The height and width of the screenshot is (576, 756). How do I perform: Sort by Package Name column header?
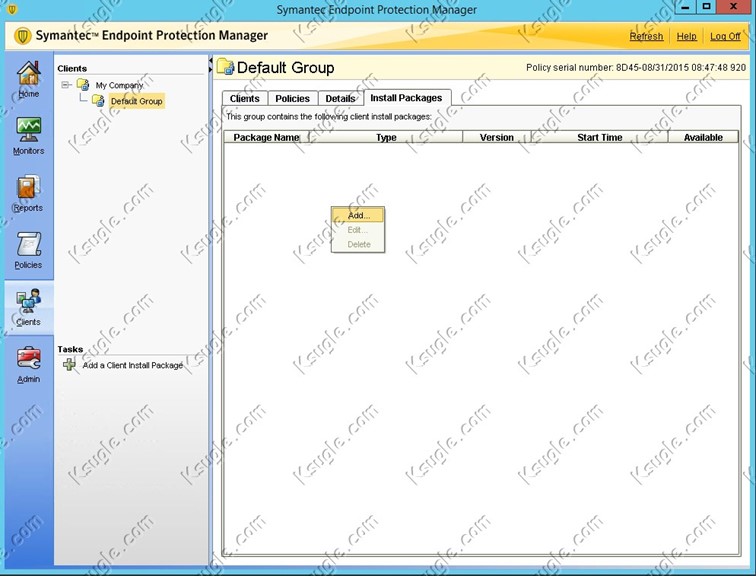267,137
